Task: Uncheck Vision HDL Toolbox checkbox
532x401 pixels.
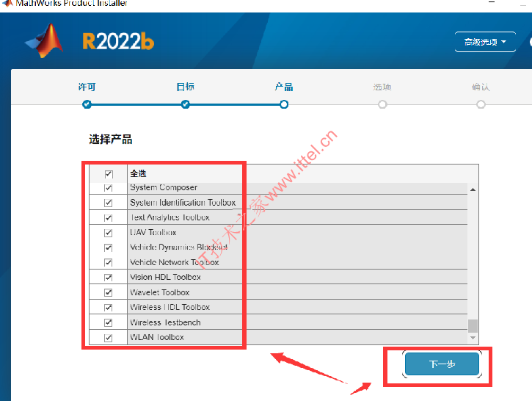Action: click(108, 278)
